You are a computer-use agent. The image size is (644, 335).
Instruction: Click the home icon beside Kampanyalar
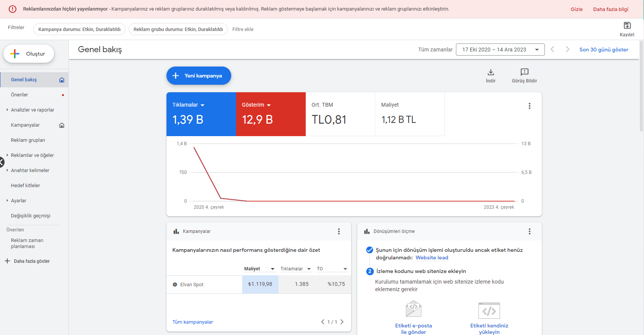click(x=62, y=125)
